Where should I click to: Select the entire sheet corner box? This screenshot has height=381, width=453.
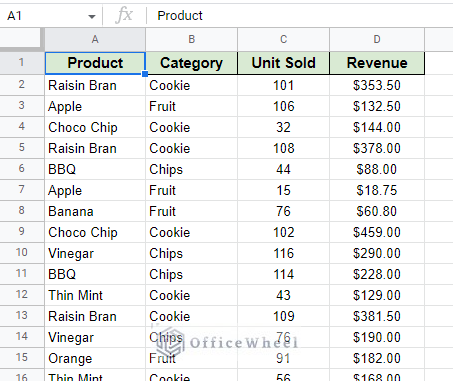coord(22,39)
